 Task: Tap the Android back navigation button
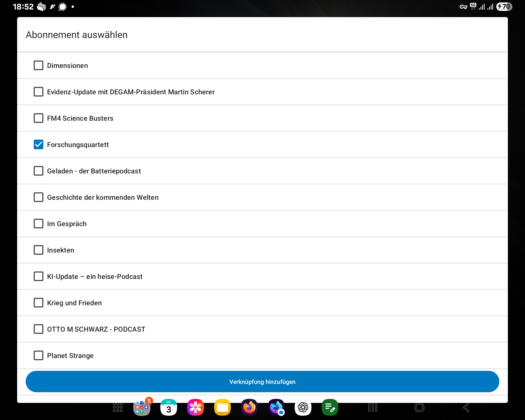pyautogui.click(x=466, y=407)
